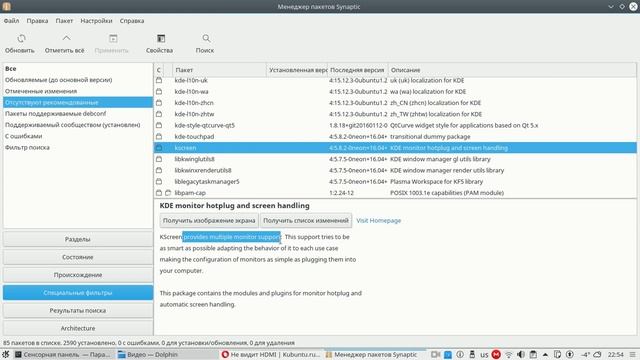Click the Ubuntu supported icon for libpam-cap
The image size is (640, 360).
tap(168, 193)
